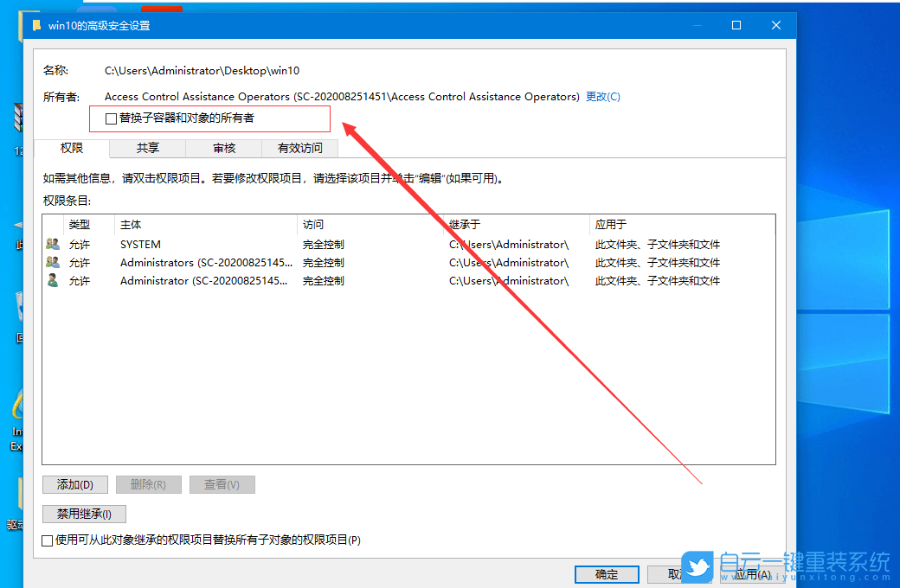Switch to the 审核 tab
This screenshot has height=588, width=900.
click(x=223, y=148)
